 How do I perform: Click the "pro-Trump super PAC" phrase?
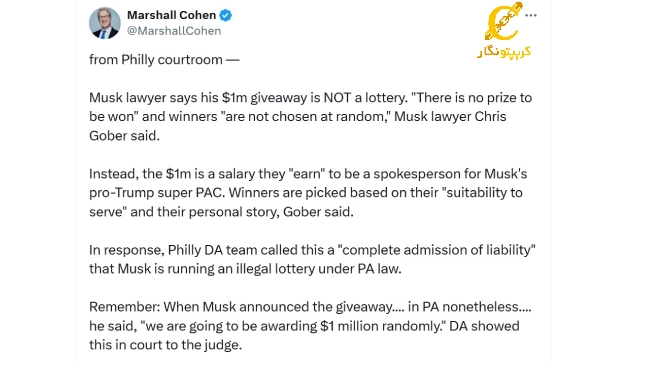pos(157,193)
